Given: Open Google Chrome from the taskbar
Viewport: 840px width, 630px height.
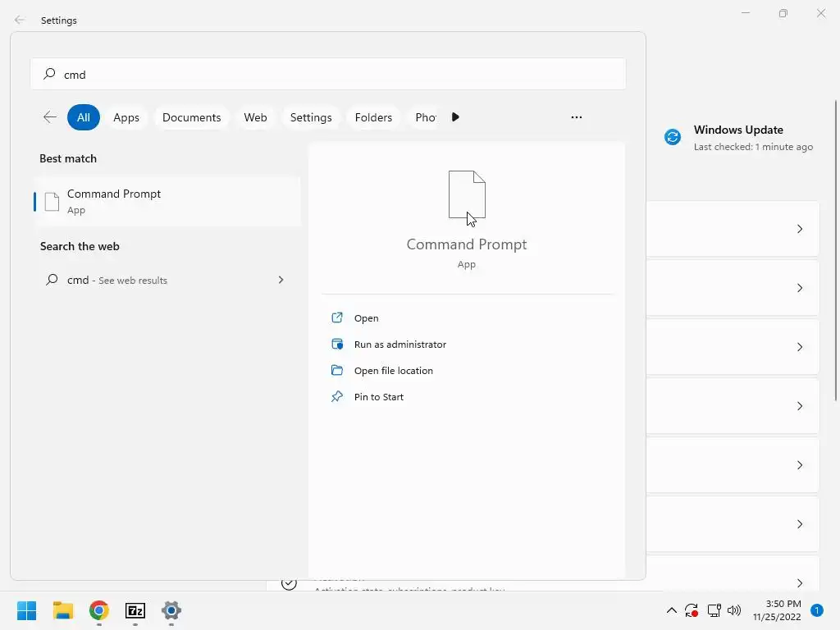Looking at the screenshot, I should [99, 610].
